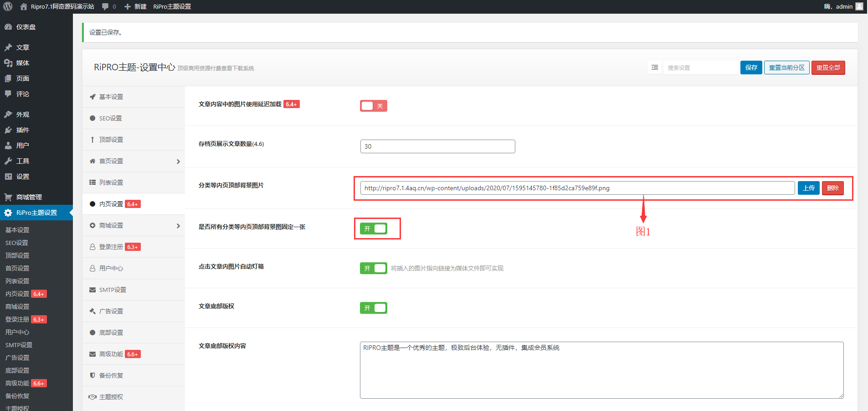
Task: Click the 外观 paintbrush icon
Action: pos(8,114)
